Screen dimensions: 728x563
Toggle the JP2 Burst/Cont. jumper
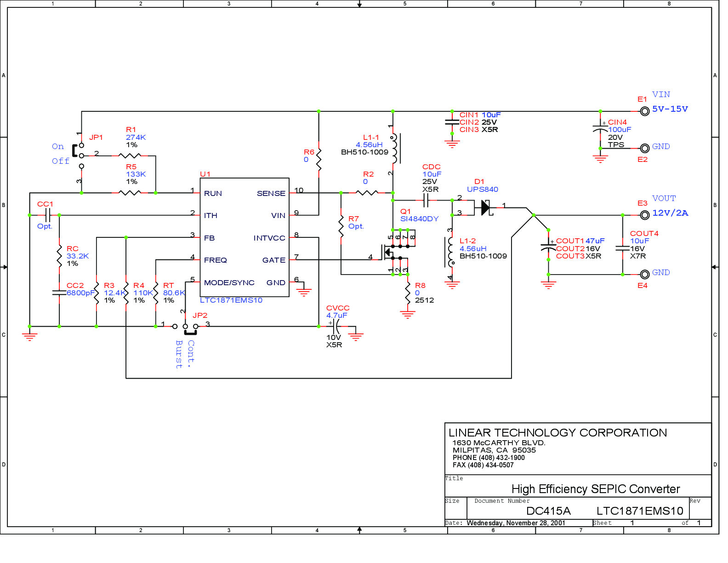pyautogui.click(x=190, y=331)
